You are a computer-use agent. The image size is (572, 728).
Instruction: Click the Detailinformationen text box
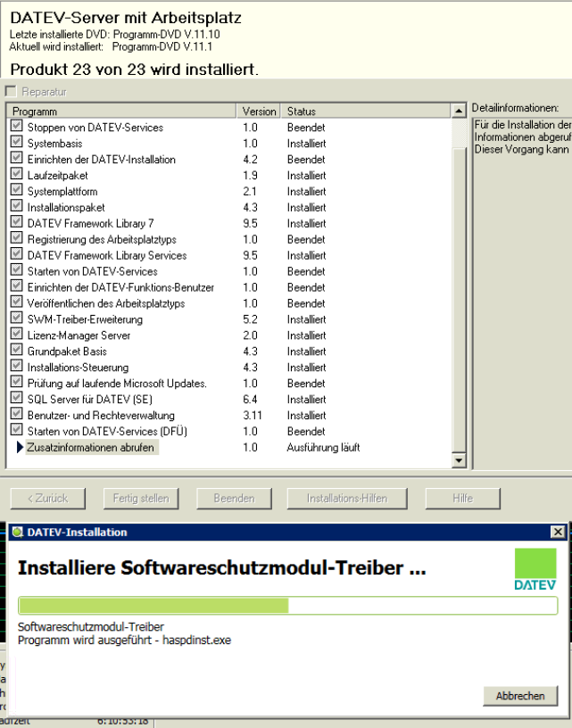point(522,293)
